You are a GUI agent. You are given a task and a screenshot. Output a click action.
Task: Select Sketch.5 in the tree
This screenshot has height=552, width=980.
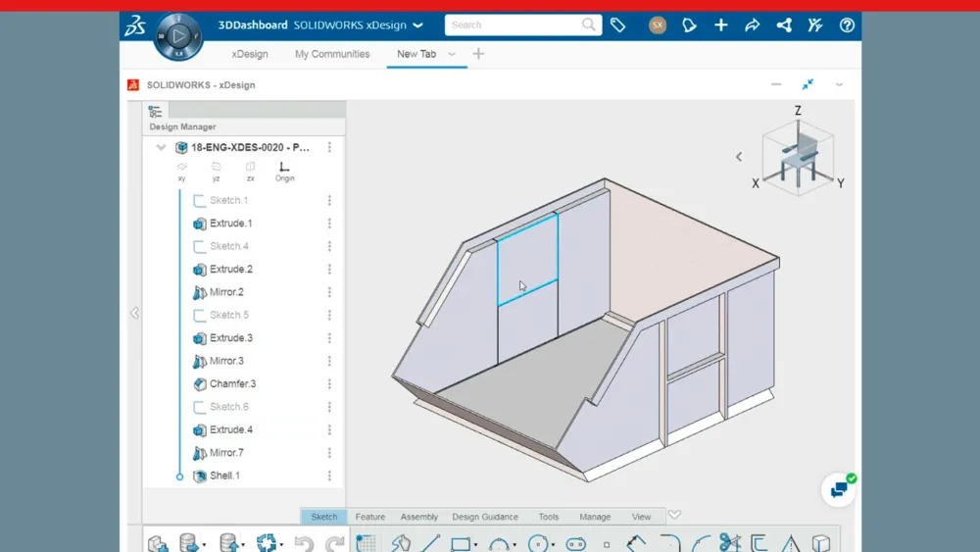tap(228, 315)
